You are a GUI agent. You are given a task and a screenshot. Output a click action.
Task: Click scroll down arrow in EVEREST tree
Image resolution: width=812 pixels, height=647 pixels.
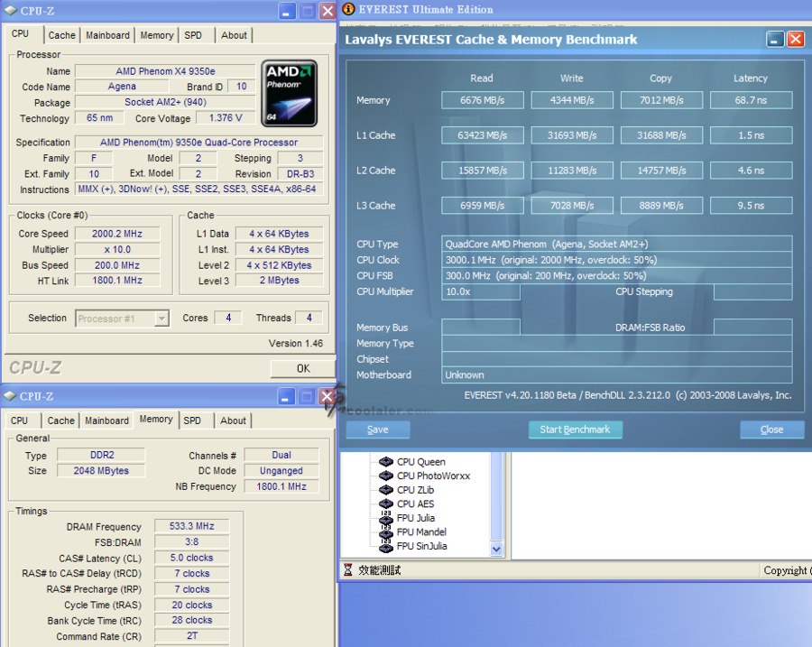[496, 550]
